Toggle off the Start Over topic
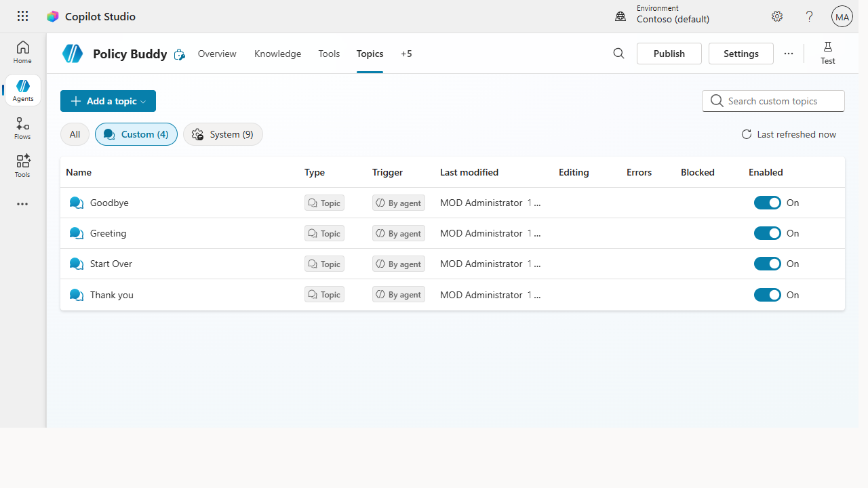 coord(768,264)
